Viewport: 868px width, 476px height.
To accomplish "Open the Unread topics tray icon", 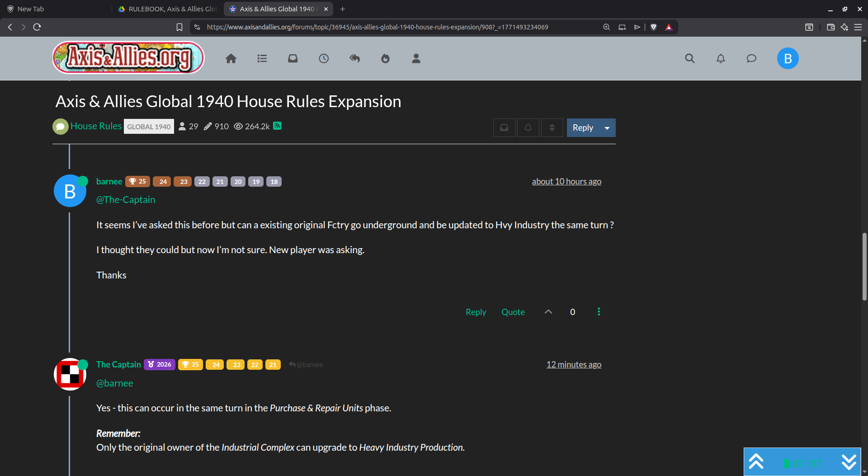I will (292, 58).
